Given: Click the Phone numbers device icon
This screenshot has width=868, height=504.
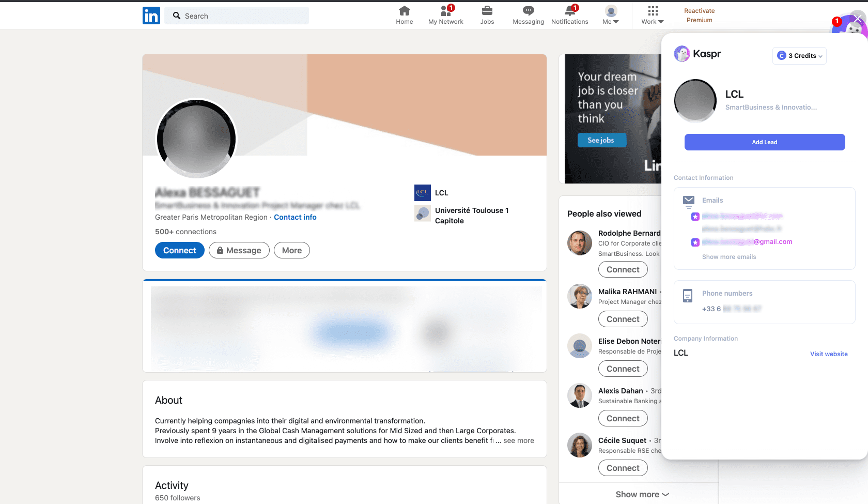Looking at the screenshot, I should point(688,296).
